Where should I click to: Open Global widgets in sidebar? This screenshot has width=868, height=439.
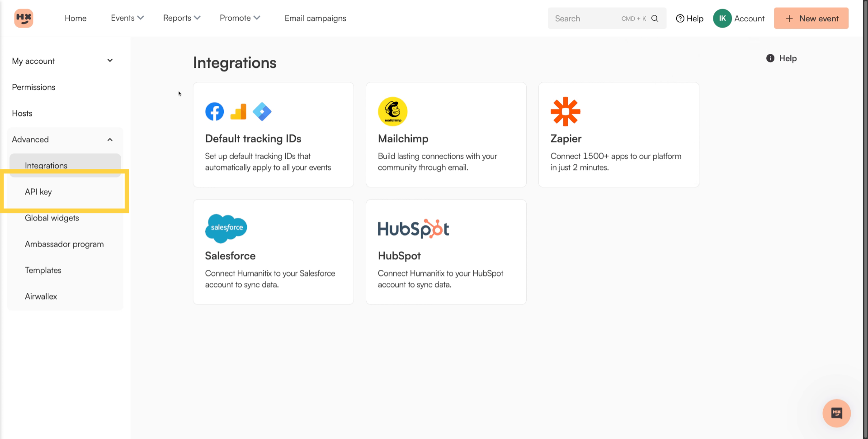click(x=52, y=218)
